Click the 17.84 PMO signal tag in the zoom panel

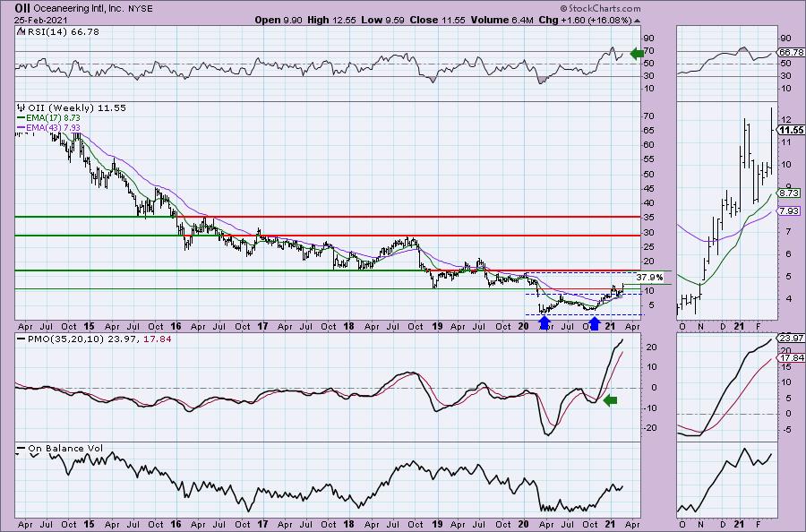tap(793, 357)
